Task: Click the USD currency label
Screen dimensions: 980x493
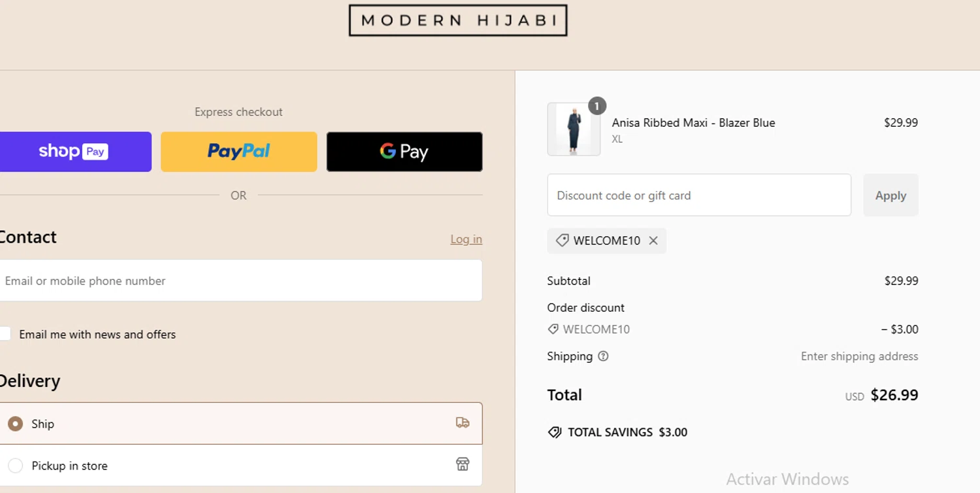Action: coord(855,397)
